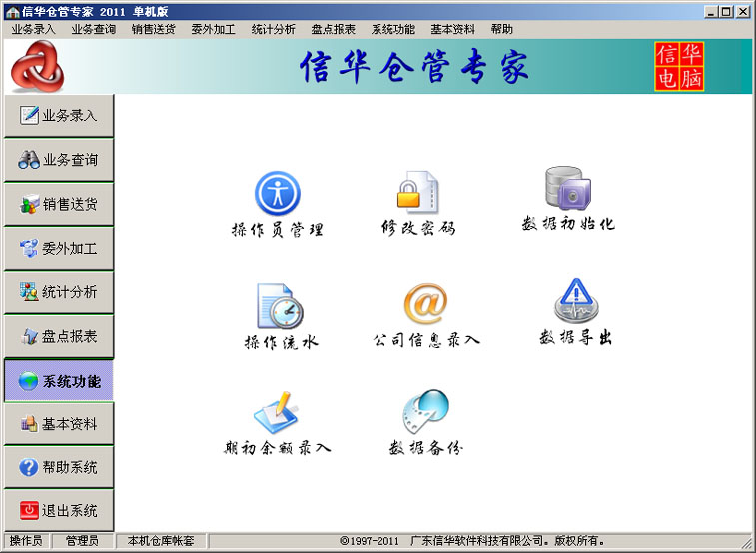Open the 统计分析 menu
Viewport: 756px width, 553px height.
coord(273,29)
